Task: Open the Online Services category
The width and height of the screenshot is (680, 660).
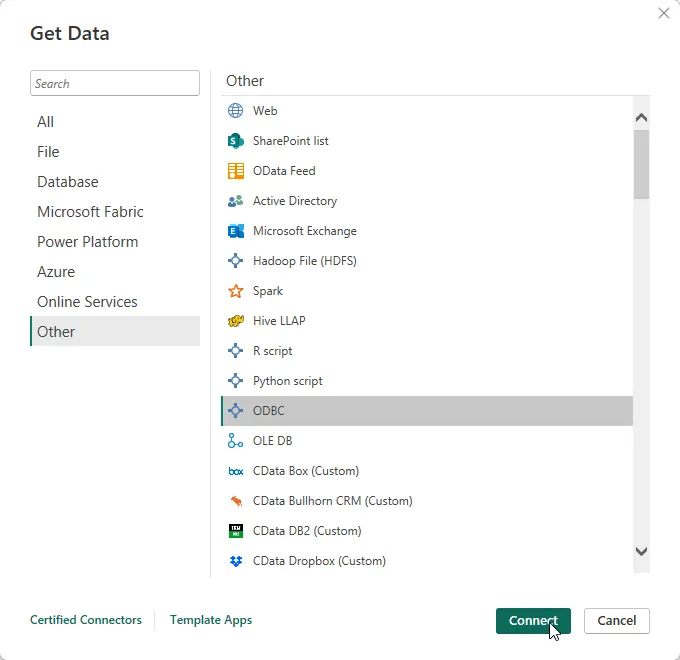Action: (87, 302)
